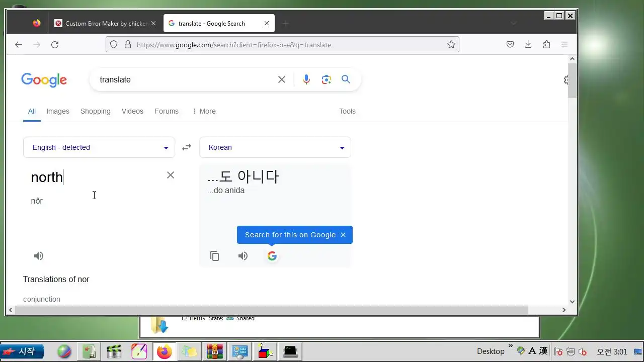Open a new tab with plus button
Image resolution: width=644 pixels, height=362 pixels.
coord(286,23)
